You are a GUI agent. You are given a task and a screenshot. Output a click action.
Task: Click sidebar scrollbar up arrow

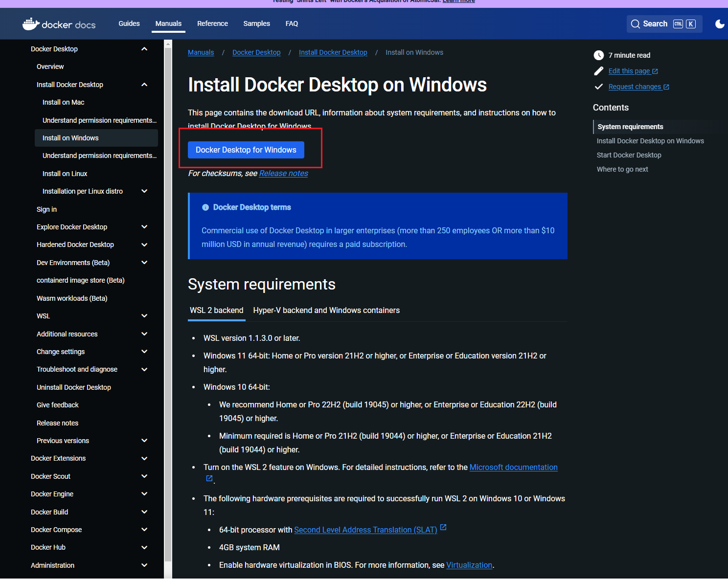point(168,44)
